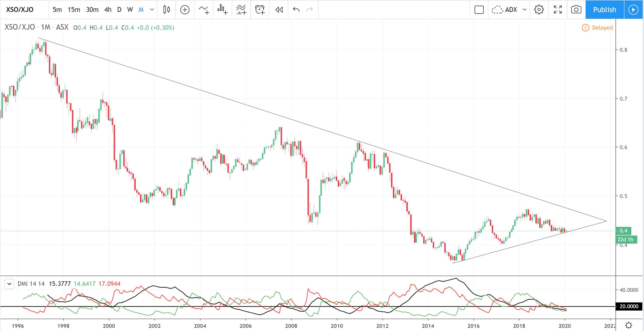The height and width of the screenshot is (331, 644).
Task: Click the 2000 label on the time axis
Action: 109,326
